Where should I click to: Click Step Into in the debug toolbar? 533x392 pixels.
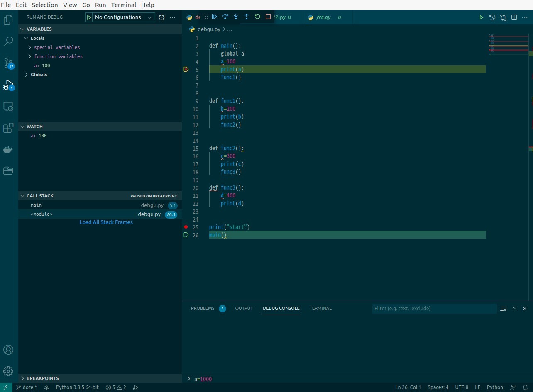(236, 17)
